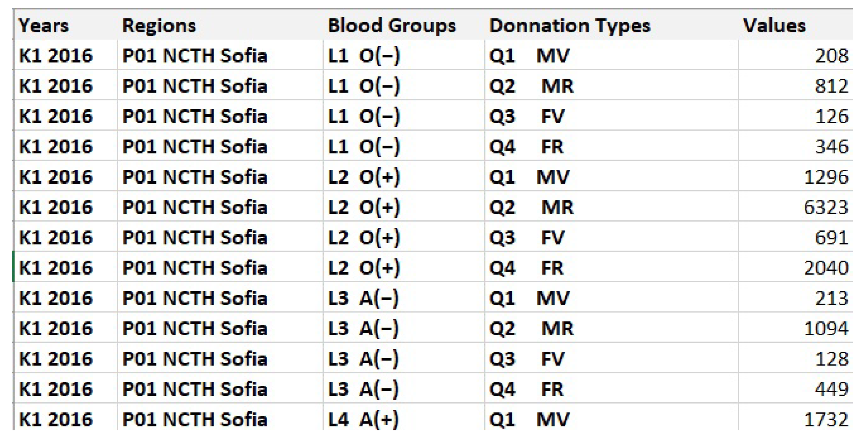
Task: Select the Donnation Types column header
Action: click(570, 26)
